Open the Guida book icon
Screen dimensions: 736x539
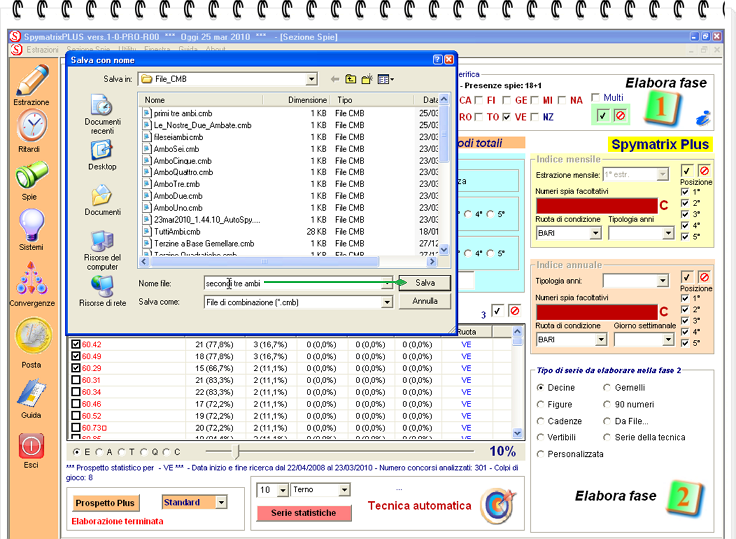(32, 393)
